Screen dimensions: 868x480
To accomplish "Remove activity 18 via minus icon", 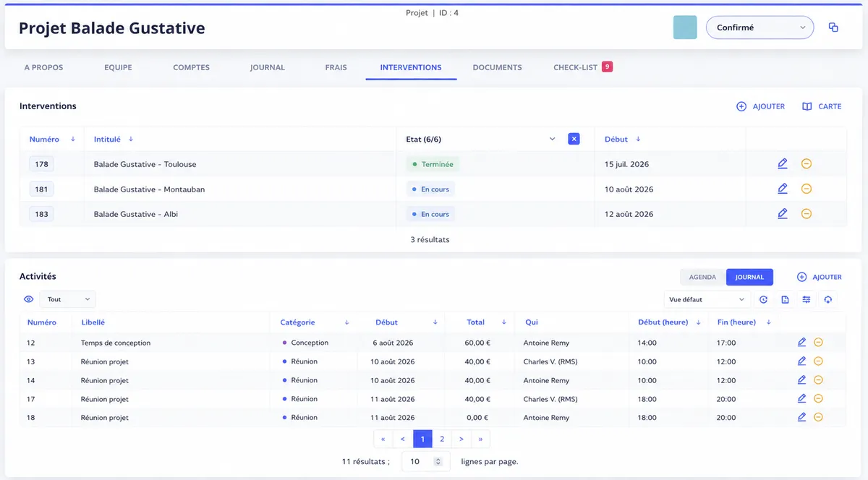I will coord(818,417).
